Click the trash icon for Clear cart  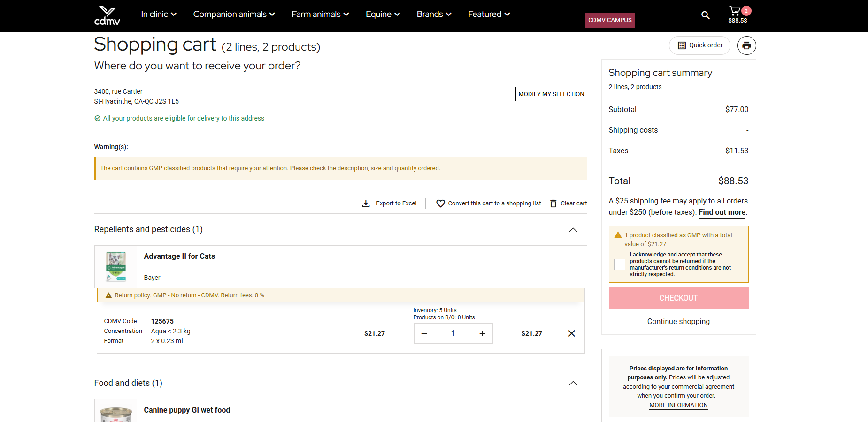553,203
